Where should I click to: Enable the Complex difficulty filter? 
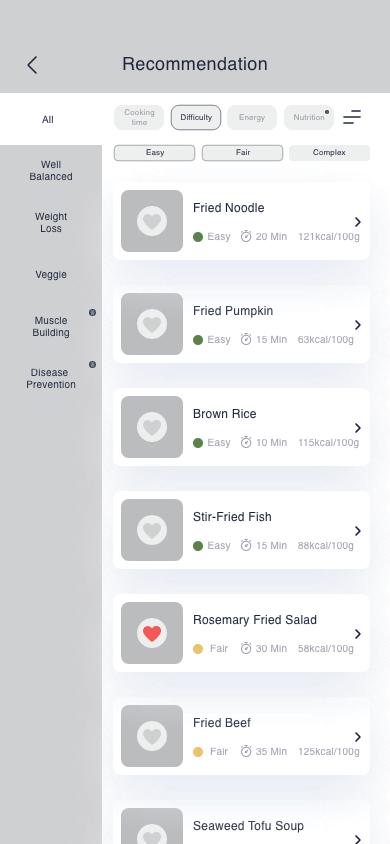329,153
